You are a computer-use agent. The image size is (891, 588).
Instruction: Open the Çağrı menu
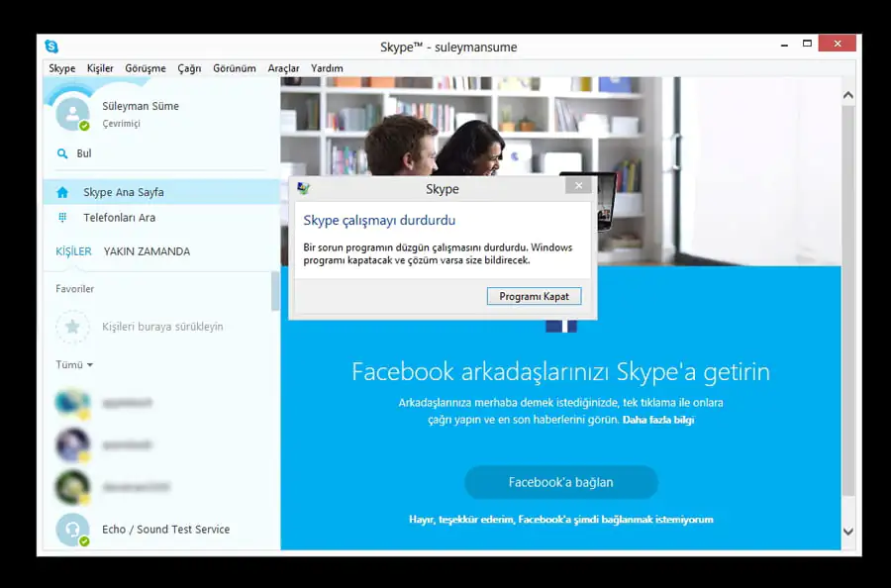[189, 68]
